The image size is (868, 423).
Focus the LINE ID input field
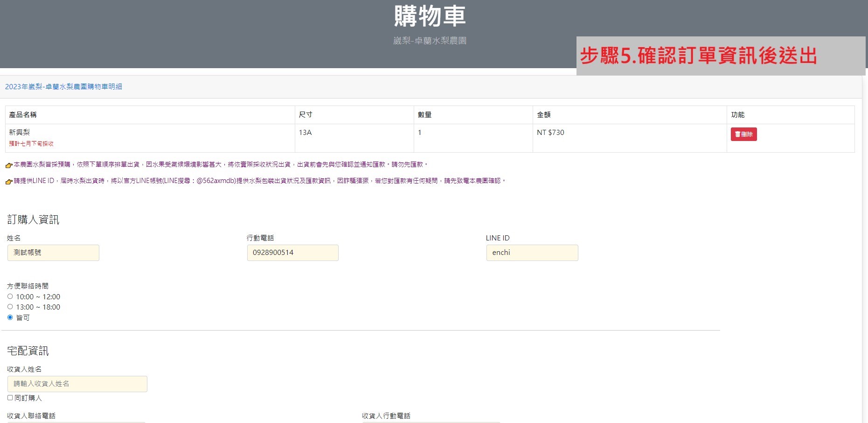pyautogui.click(x=532, y=253)
